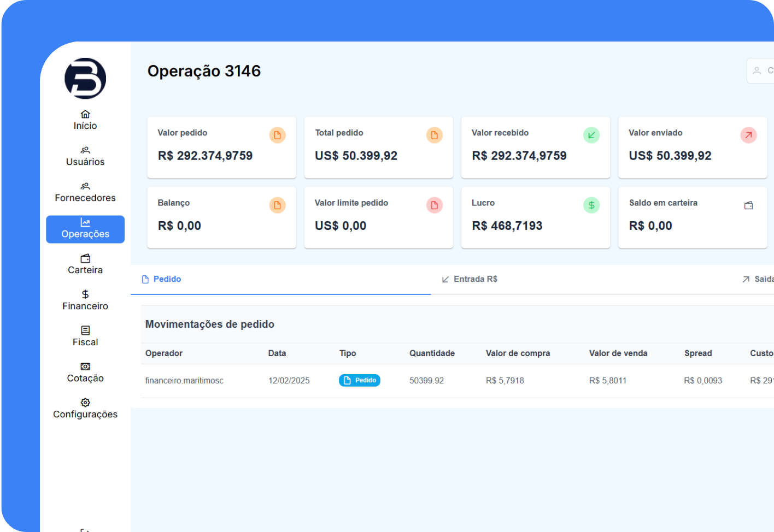Open the Carteira wallet page
This screenshot has width=774, height=532.
(x=85, y=264)
